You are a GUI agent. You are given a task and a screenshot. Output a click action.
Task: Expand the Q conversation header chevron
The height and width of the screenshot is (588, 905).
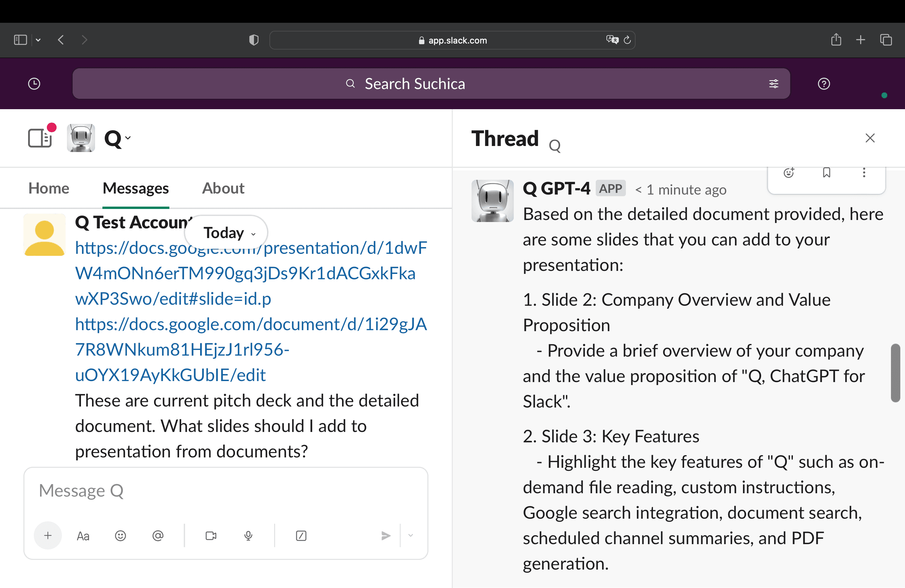click(128, 138)
